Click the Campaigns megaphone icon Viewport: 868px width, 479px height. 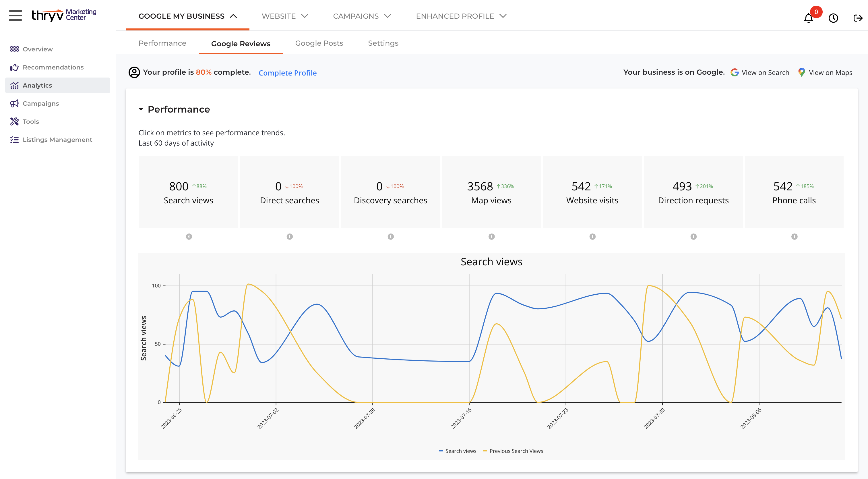coord(14,103)
